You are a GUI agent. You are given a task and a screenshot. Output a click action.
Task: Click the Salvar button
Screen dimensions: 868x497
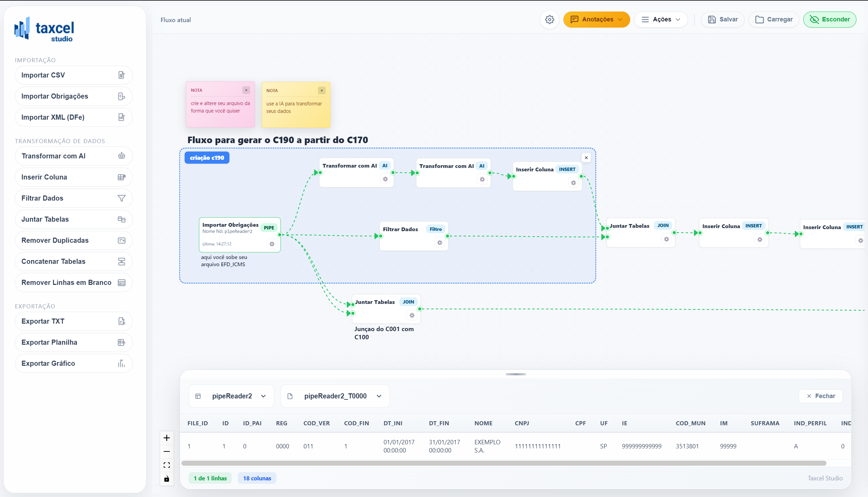point(722,19)
